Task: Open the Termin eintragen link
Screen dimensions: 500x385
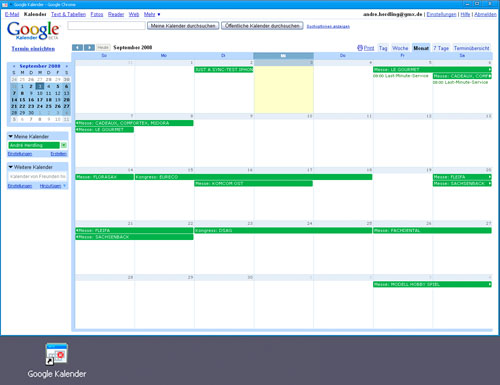Action: coord(33,49)
